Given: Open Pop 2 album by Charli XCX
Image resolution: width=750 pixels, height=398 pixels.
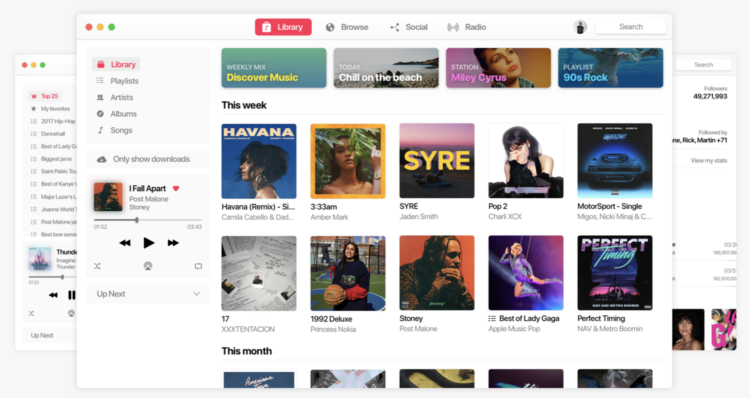Looking at the screenshot, I should (526, 161).
